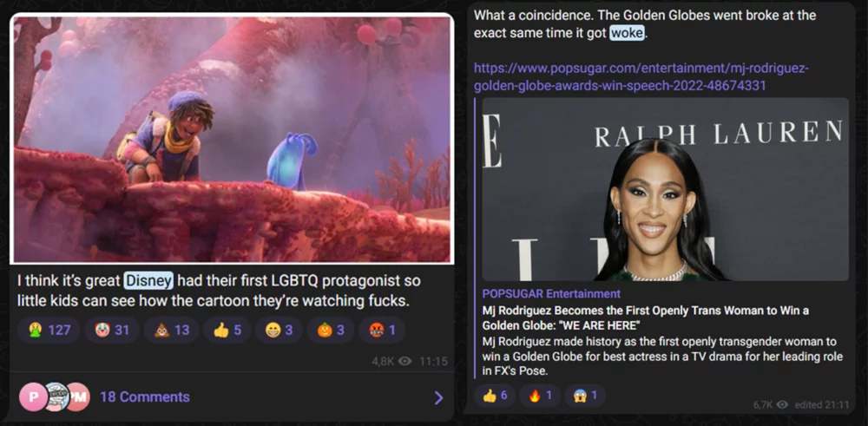The width and height of the screenshot is (868, 426).
Task: Click the highlighted Disney keyword
Action: 149,280
